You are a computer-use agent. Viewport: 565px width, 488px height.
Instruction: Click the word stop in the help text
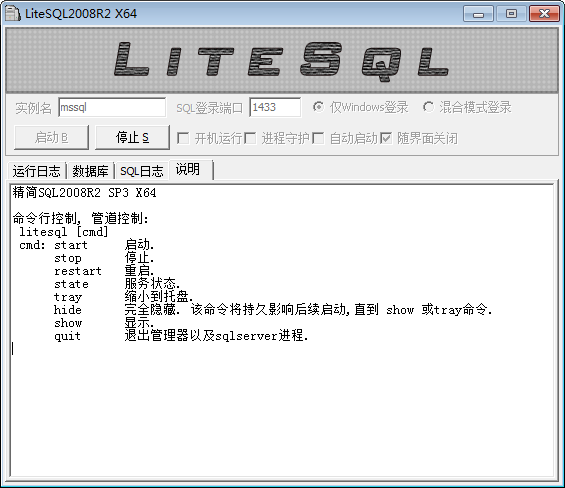pyautogui.click(x=68, y=258)
